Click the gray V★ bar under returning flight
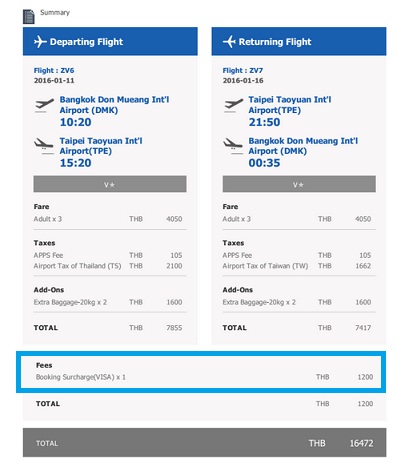The image size is (397, 467). 299,184
